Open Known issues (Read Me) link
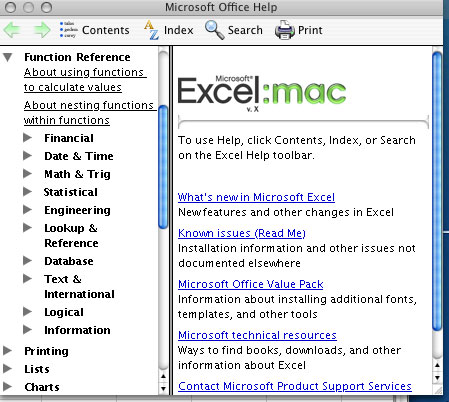Screen dimensions: 449x402 (x=242, y=233)
